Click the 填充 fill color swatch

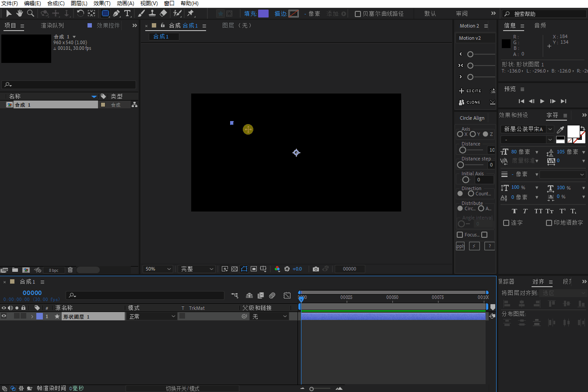coord(263,14)
